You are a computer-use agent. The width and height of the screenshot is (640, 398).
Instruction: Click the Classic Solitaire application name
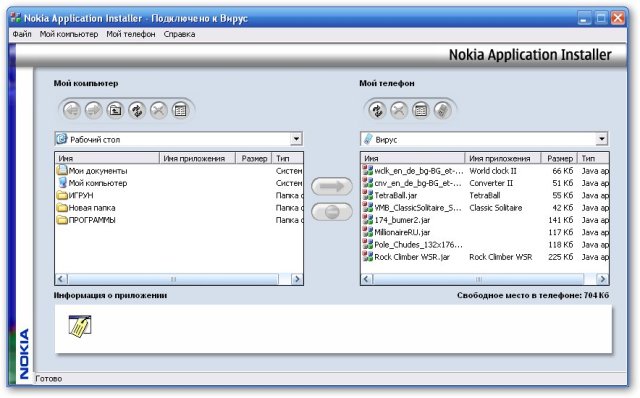tap(496, 208)
